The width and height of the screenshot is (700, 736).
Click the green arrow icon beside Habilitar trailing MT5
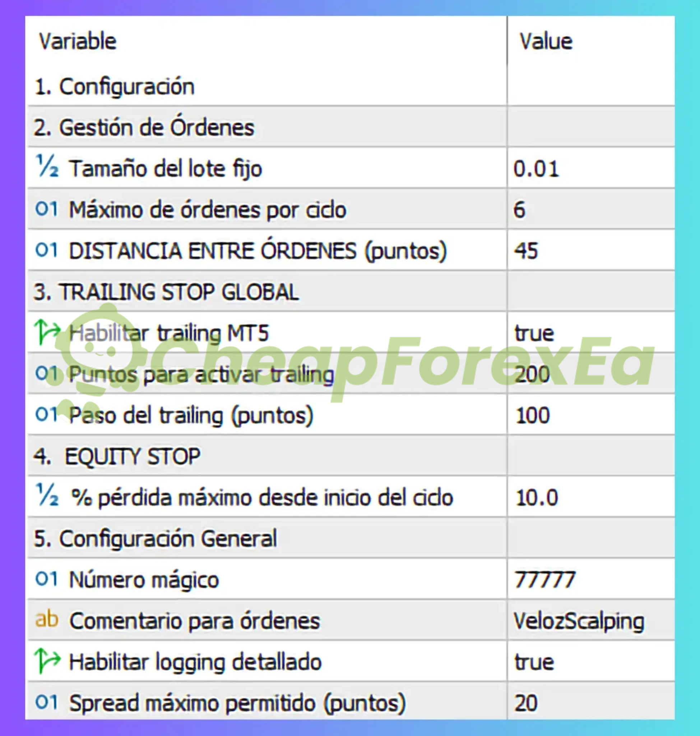coord(47,332)
